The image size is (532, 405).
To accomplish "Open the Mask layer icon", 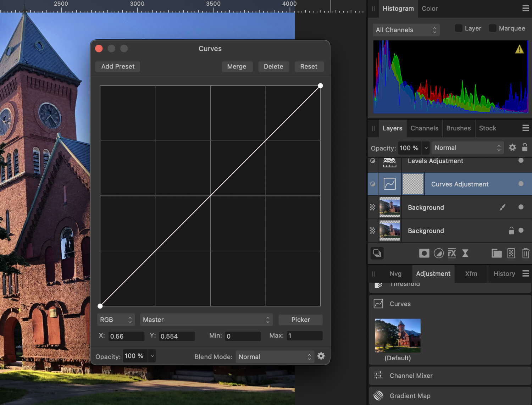I will pos(424,253).
